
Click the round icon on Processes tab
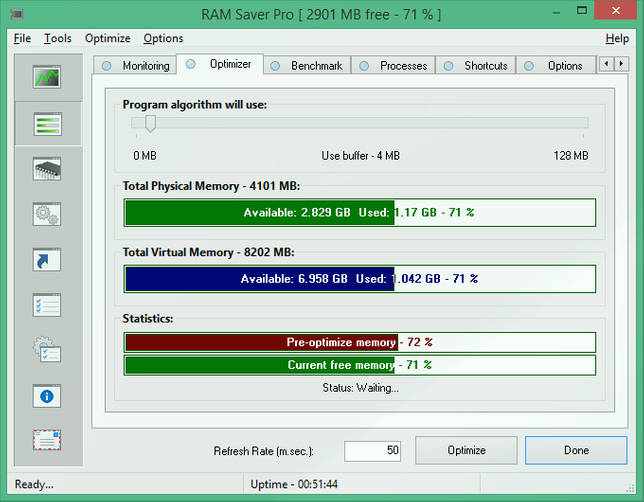click(x=364, y=66)
